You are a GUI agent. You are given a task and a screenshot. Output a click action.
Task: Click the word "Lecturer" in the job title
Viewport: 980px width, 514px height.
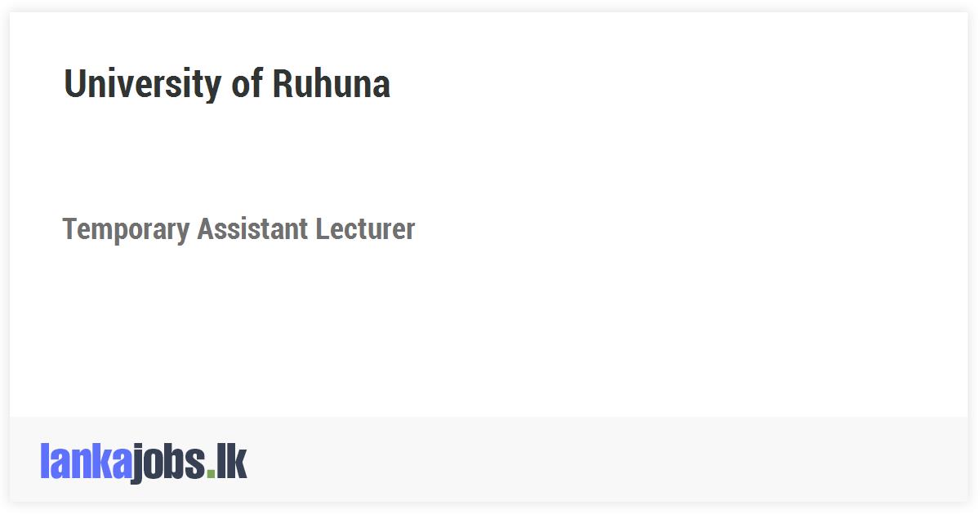[x=365, y=229]
